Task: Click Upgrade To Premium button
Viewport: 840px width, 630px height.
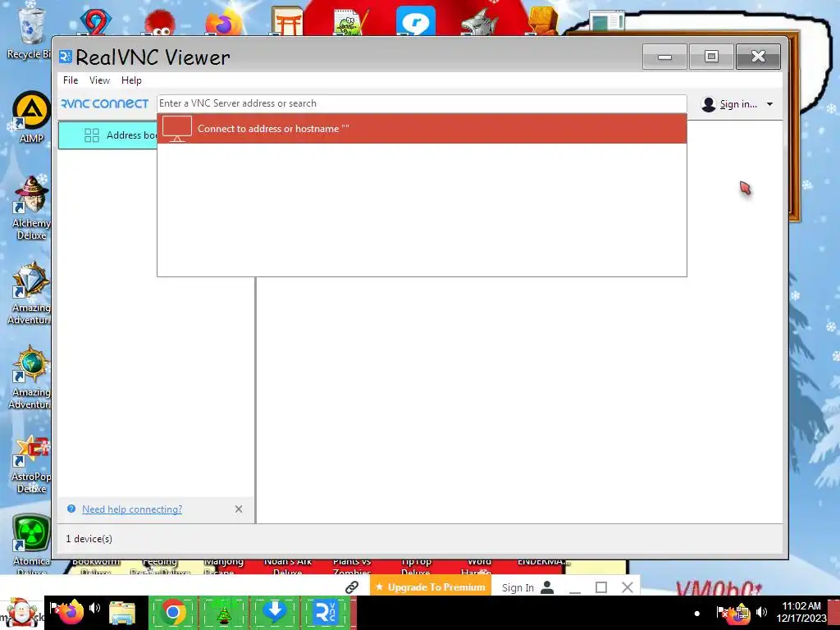Action: (430, 587)
